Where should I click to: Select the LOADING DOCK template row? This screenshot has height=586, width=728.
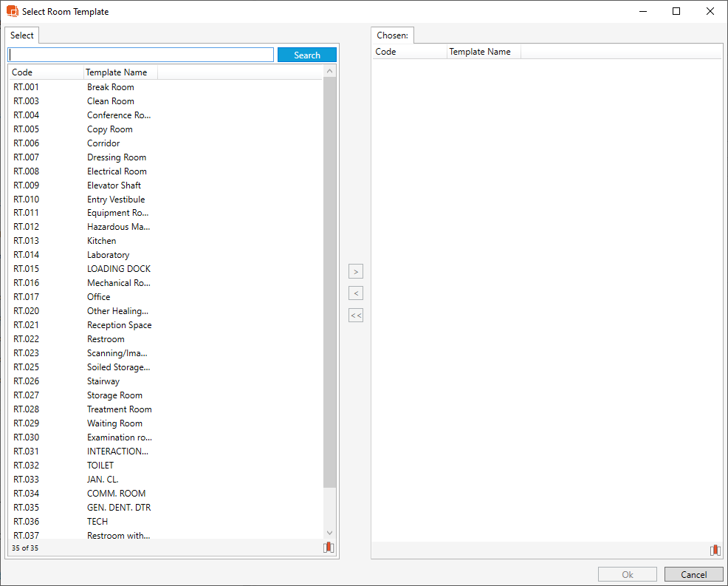coord(118,269)
